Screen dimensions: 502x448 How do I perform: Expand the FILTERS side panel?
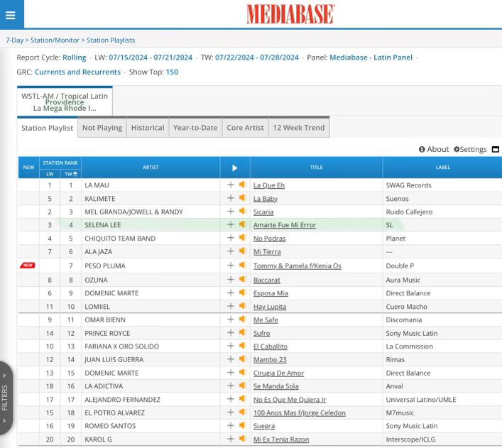click(x=6, y=398)
